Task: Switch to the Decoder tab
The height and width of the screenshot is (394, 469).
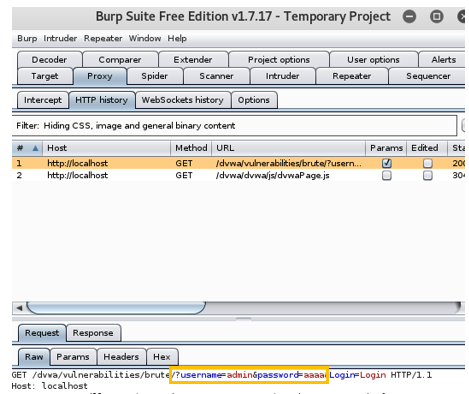Action: 49,60
